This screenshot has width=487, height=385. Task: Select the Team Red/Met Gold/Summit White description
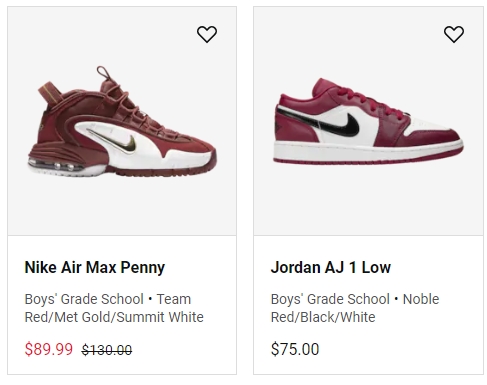point(114,308)
